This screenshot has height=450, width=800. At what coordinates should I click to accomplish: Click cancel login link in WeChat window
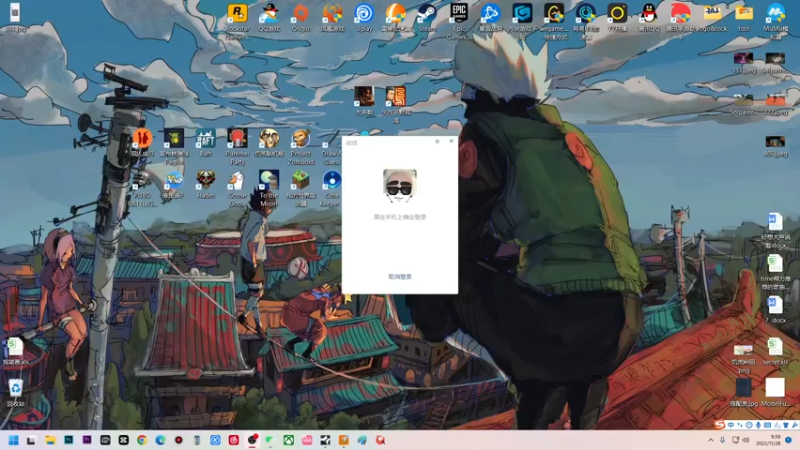(399, 277)
